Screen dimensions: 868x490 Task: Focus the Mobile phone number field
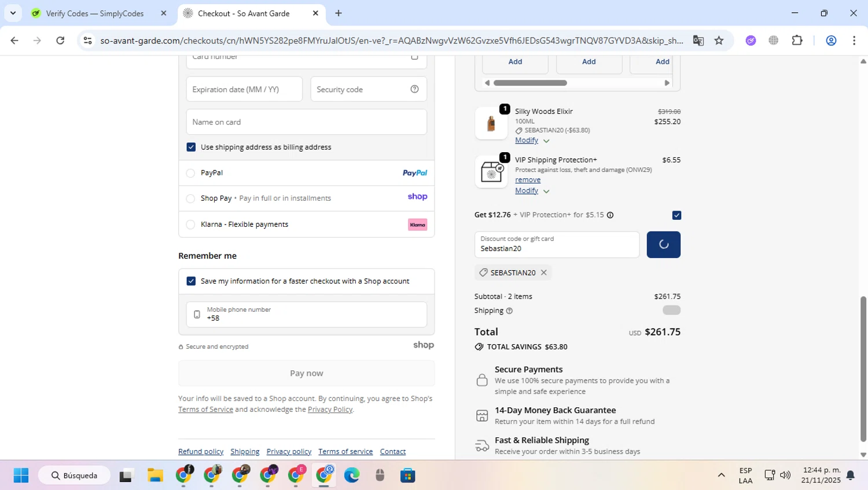click(307, 314)
